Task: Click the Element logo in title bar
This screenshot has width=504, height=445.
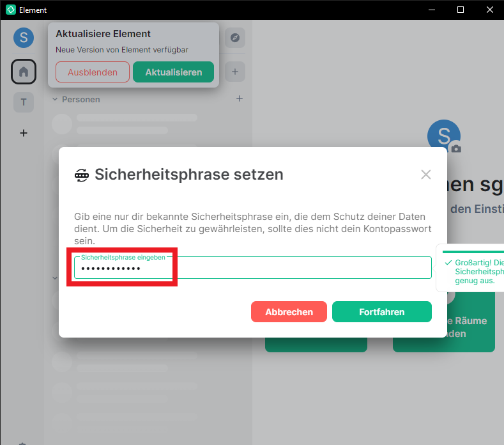Action: pos(10,10)
